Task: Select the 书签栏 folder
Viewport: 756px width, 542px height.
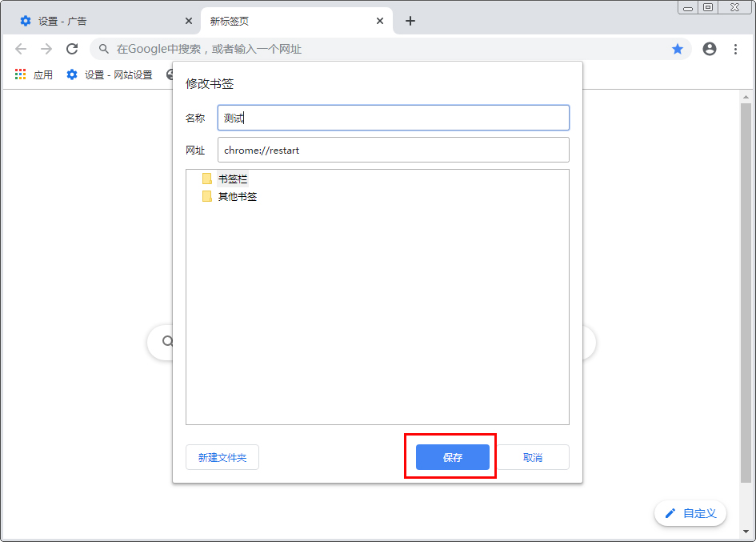Action: (232, 179)
